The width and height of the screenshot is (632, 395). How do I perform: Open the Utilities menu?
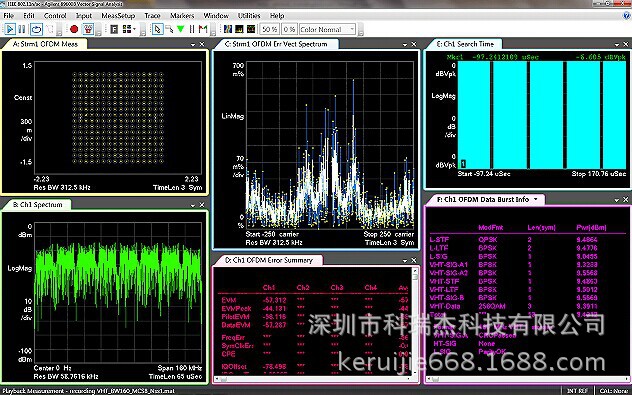pos(249,15)
